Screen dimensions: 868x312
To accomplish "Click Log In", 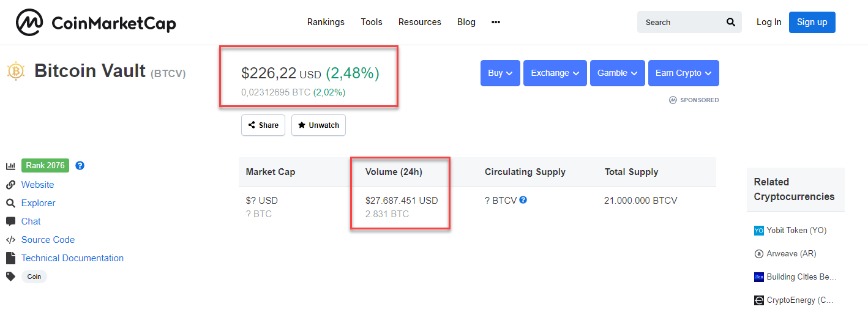I will pos(769,22).
